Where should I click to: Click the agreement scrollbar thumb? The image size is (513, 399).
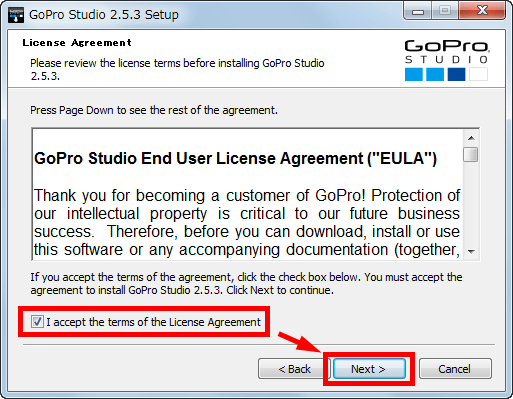pos(471,154)
